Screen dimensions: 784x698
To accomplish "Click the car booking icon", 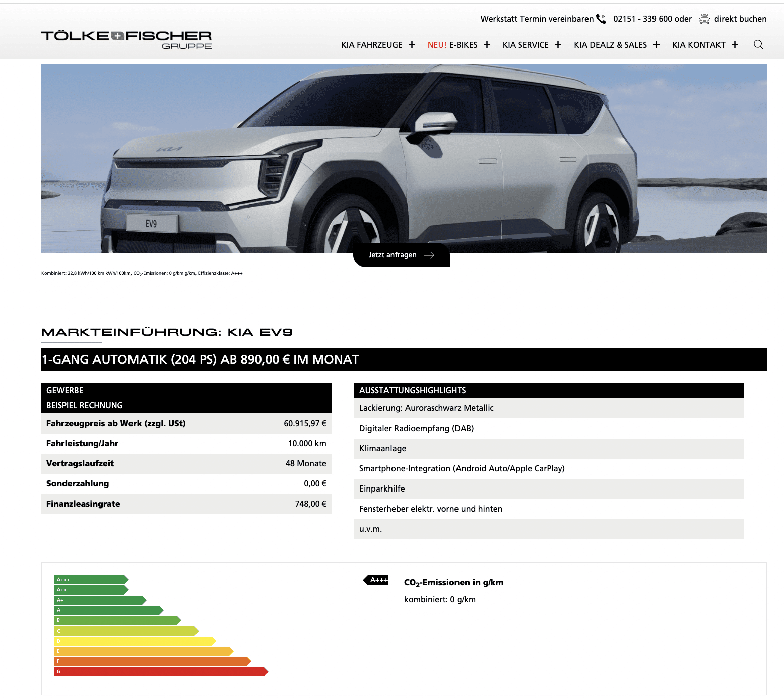I will (x=704, y=19).
